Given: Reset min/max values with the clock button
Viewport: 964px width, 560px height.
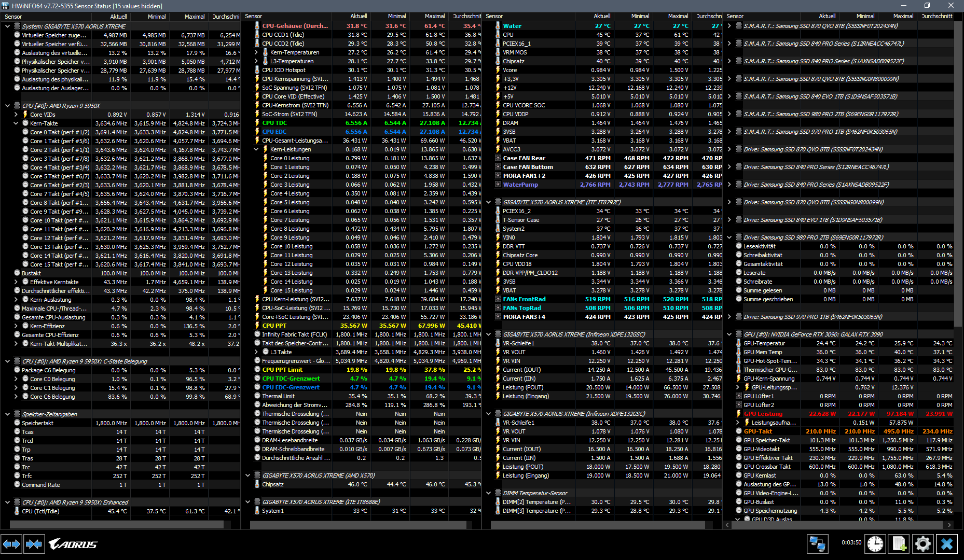Looking at the screenshot, I should pos(875,544).
